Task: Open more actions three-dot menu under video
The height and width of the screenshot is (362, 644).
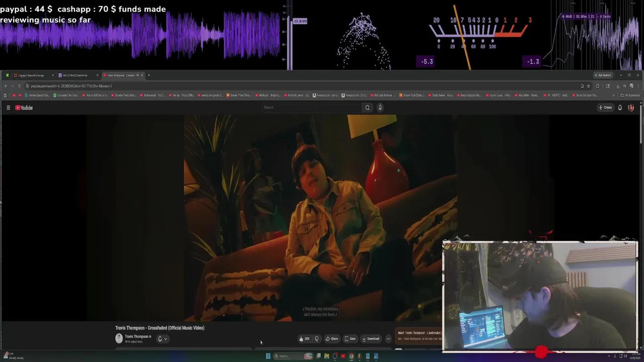Action: 388,339
